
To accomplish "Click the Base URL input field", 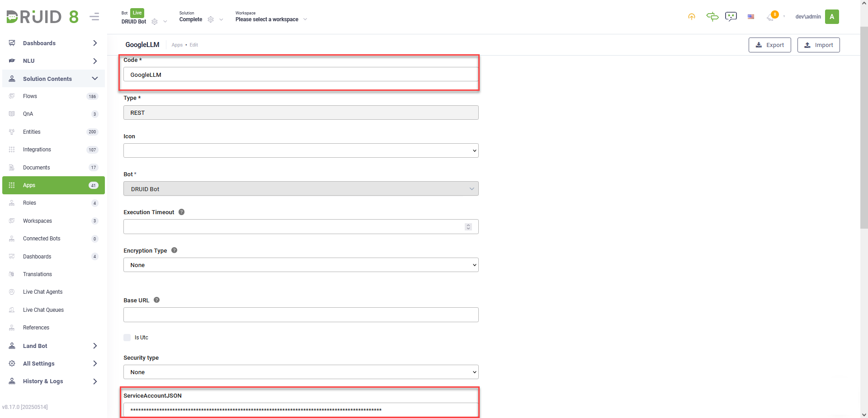I will tap(301, 315).
